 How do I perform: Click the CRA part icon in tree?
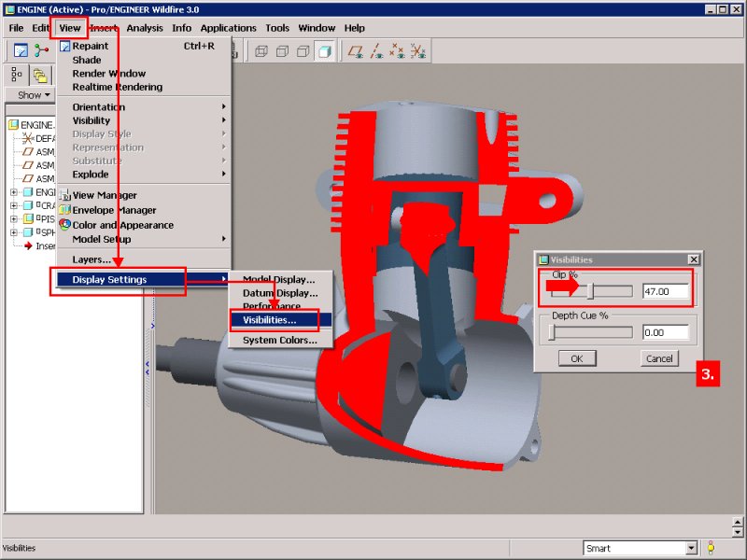pos(28,205)
